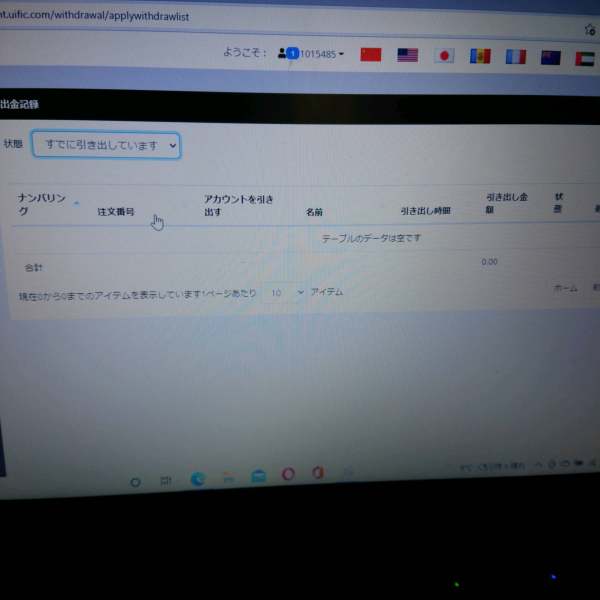Image resolution: width=600 pixels, height=600 pixels.
Task: Sort by the 注文番号 column header
Action: pos(116,212)
